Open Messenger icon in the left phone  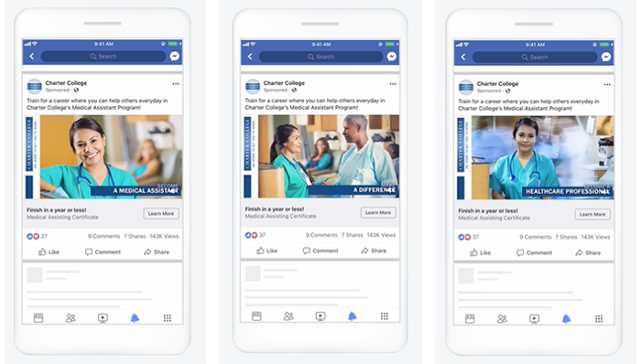(x=175, y=57)
